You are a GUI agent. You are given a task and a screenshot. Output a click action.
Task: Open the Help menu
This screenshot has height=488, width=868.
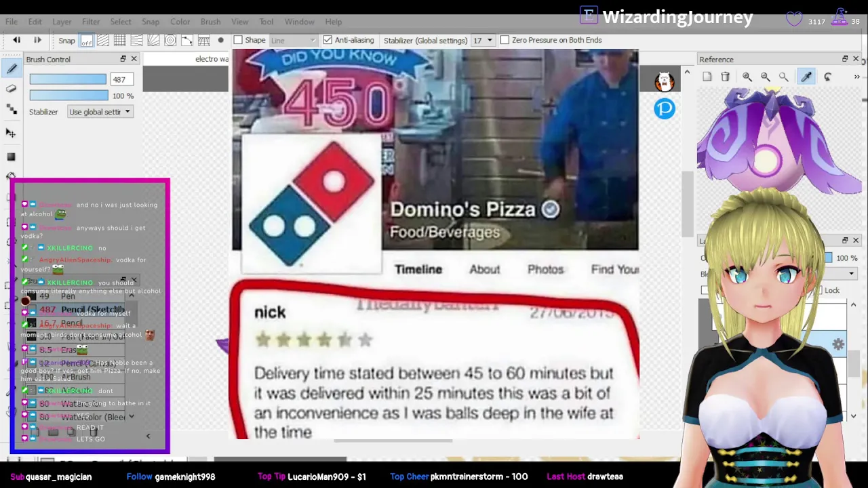coord(333,22)
